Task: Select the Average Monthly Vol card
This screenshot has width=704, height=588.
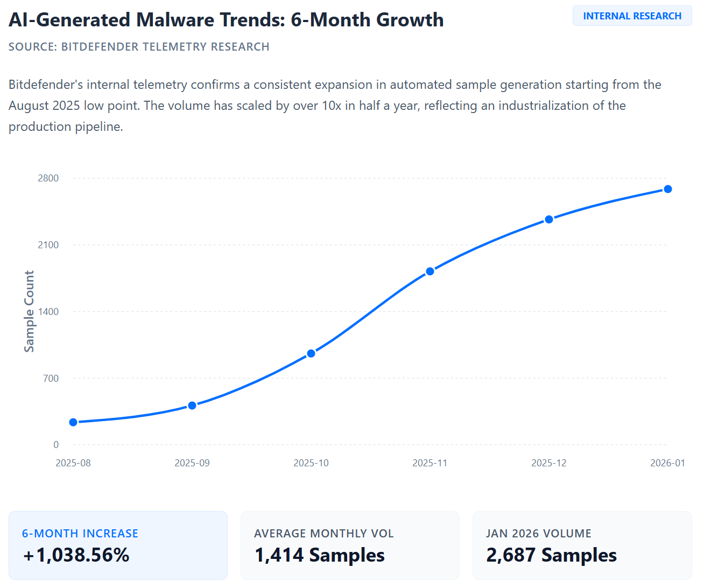Action: (x=350, y=545)
